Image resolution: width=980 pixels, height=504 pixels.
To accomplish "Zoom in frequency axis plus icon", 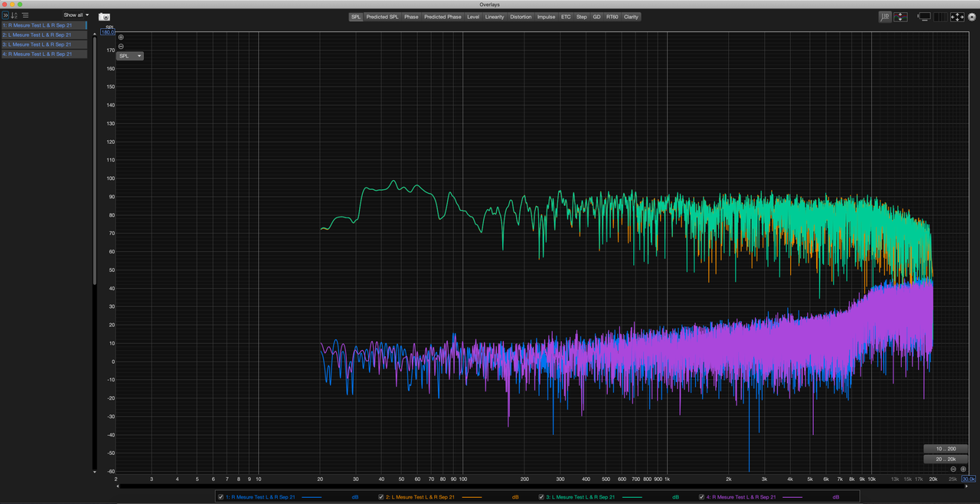I will tap(963, 469).
